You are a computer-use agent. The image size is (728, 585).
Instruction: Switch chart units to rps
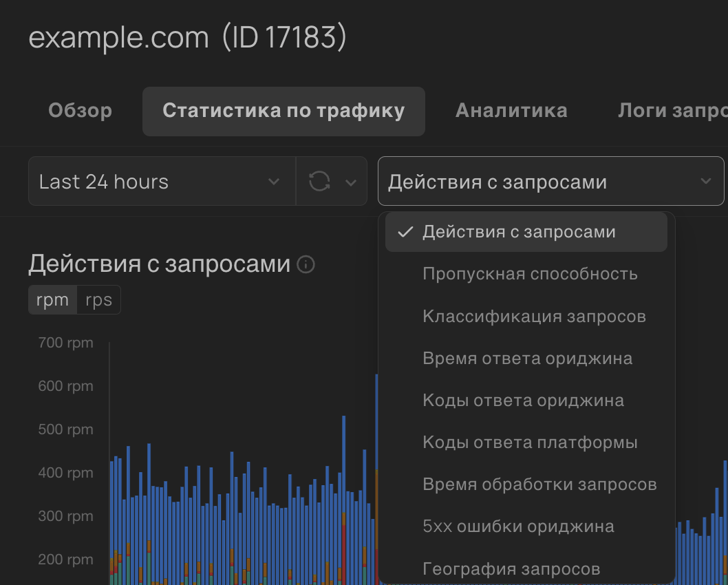pyautogui.click(x=98, y=300)
